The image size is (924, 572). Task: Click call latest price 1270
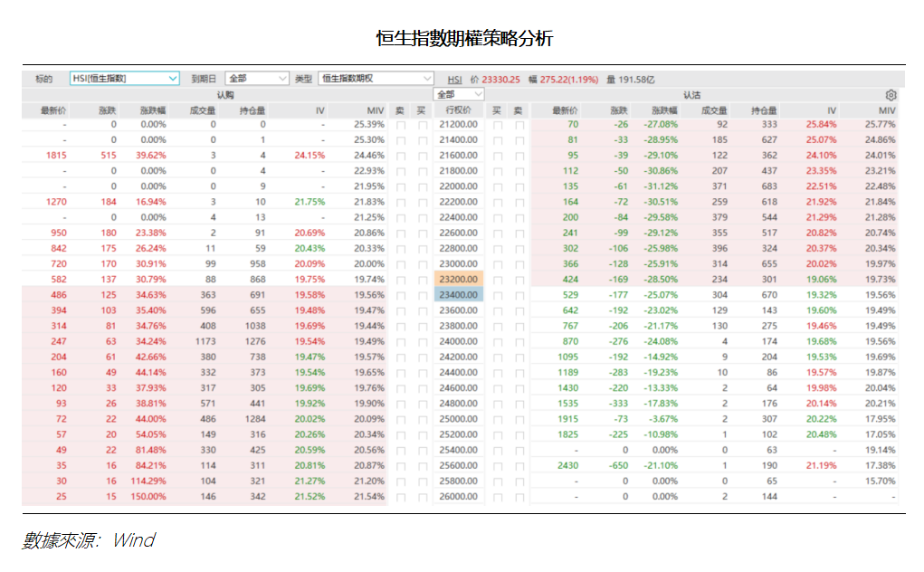point(56,202)
